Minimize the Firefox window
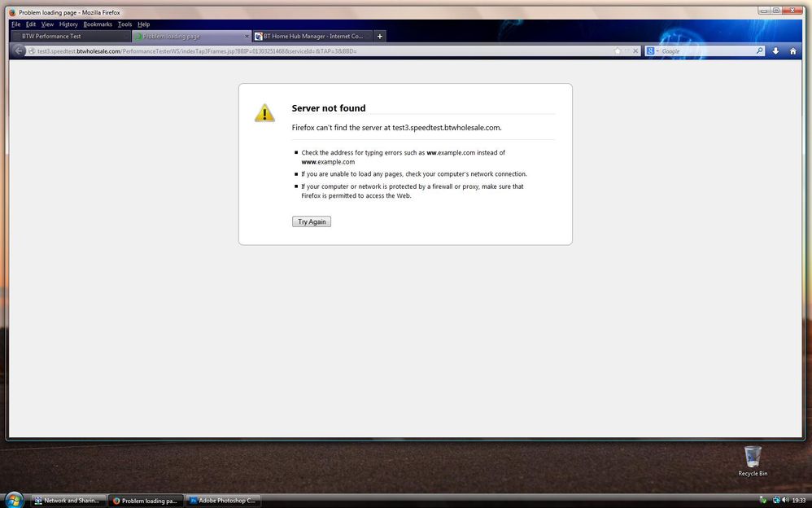The height and width of the screenshot is (508, 812). click(763, 11)
